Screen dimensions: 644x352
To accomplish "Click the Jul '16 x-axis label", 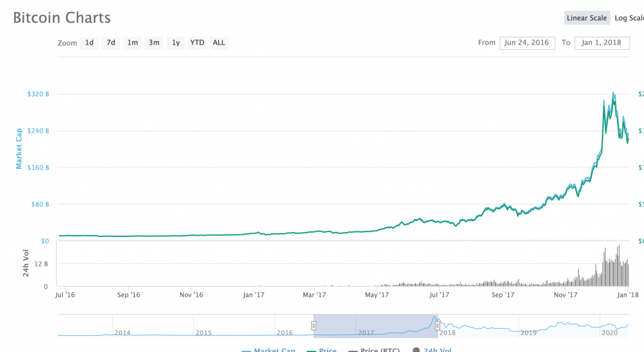I will [x=65, y=295].
